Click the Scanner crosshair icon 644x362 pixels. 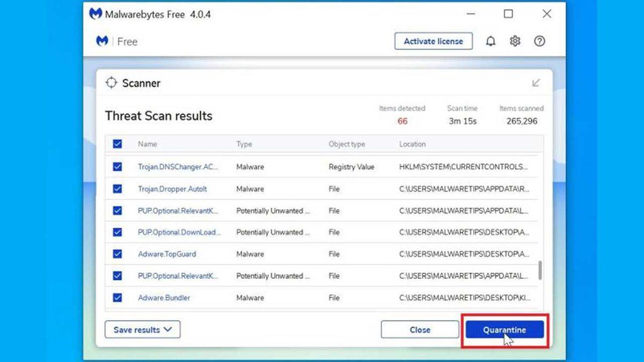click(112, 83)
